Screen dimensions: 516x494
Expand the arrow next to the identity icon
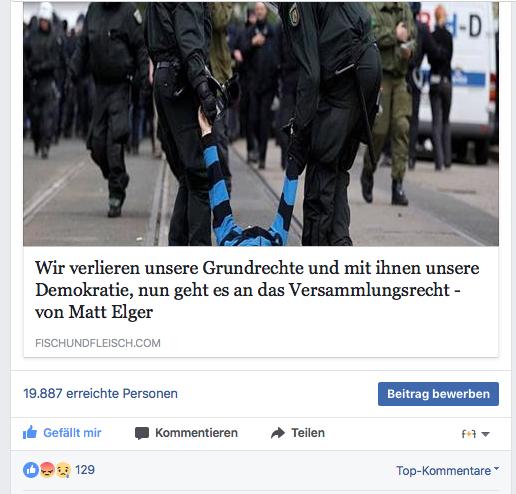pos(485,434)
